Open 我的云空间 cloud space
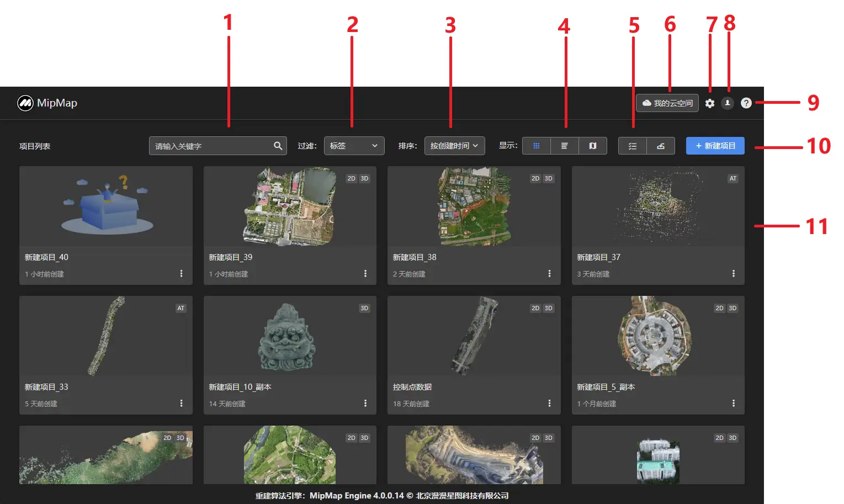Viewport: 844px width, 504px height. click(667, 103)
